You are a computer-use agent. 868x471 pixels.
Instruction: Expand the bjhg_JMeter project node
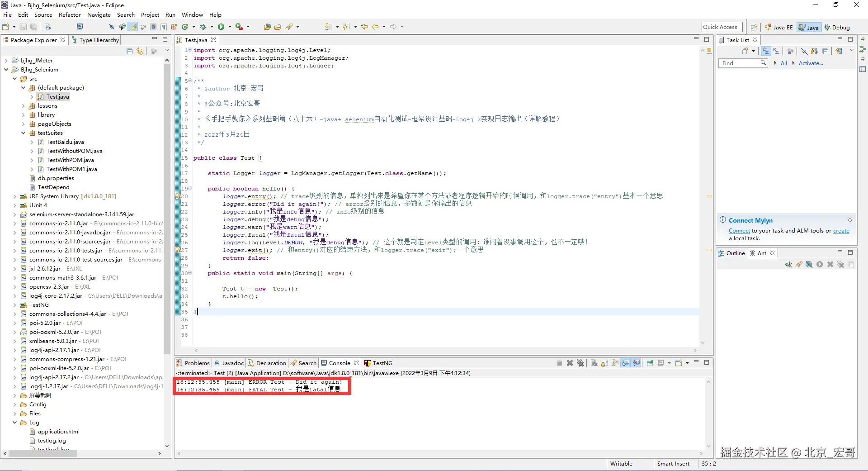(x=6, y=61)
